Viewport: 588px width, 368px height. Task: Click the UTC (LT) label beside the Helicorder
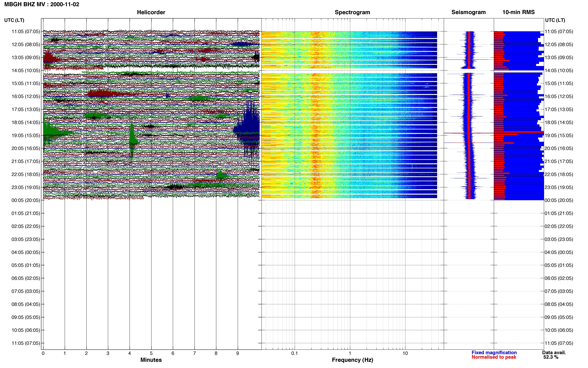tap(14, 20)
